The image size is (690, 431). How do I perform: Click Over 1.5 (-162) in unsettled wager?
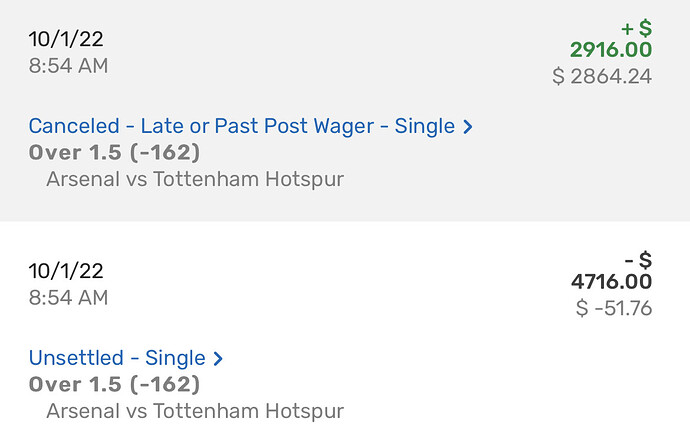(x=114, y=384)
